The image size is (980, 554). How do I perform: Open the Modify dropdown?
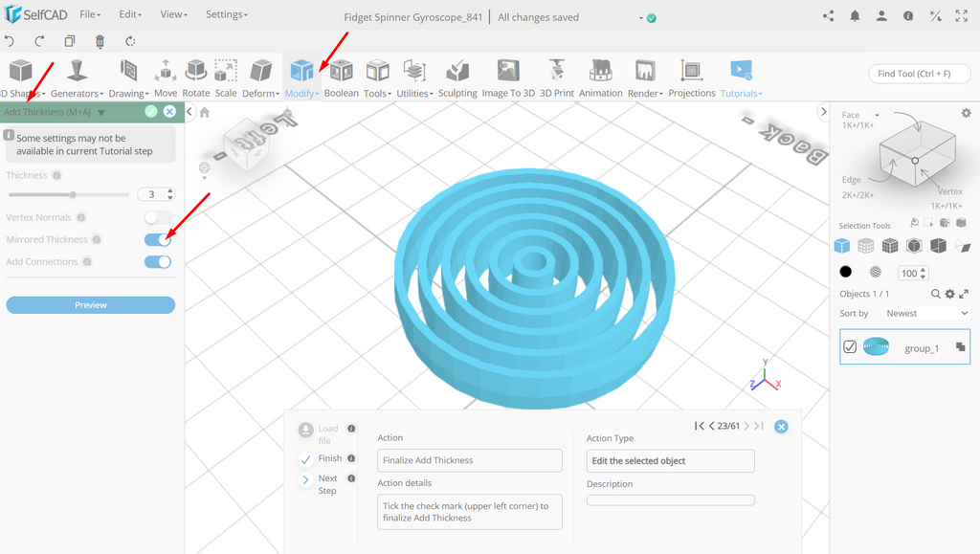301,78
